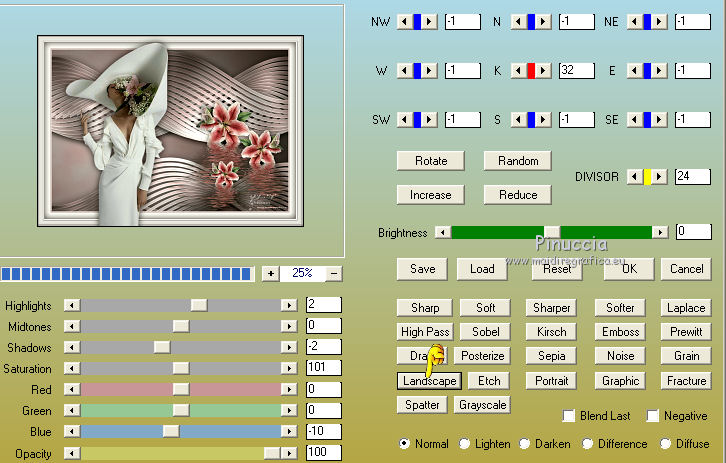
Task: Decrease the K value arrow
Action: point(519,71)
